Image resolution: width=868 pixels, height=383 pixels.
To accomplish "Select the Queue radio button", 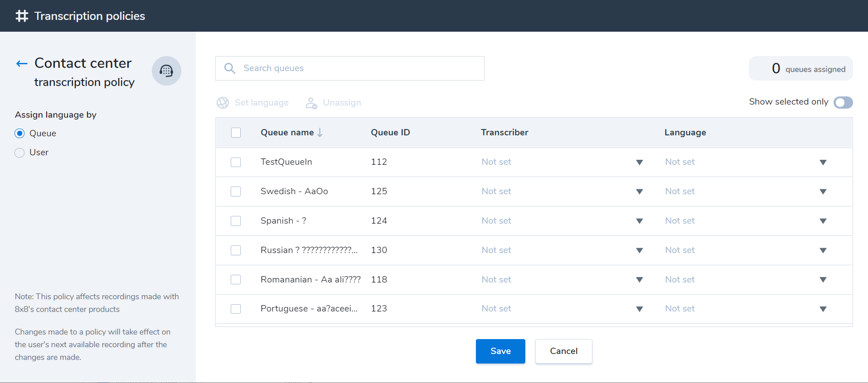I will 19,134.
